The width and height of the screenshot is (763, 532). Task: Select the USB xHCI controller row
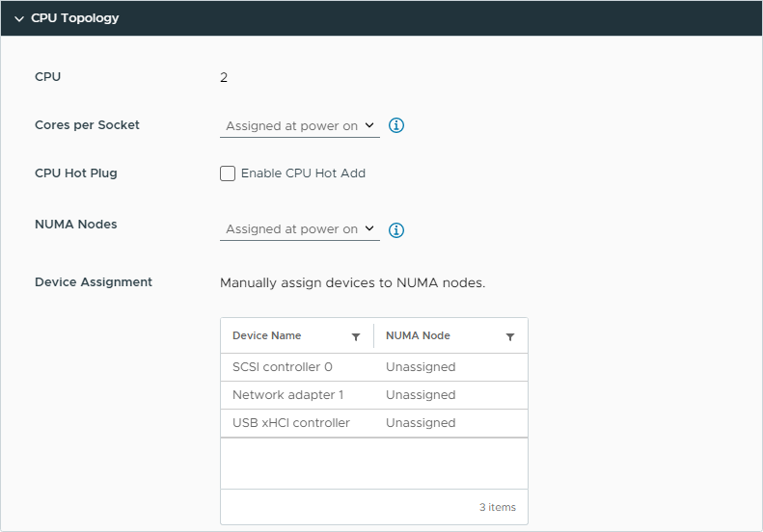coord(374,423)
